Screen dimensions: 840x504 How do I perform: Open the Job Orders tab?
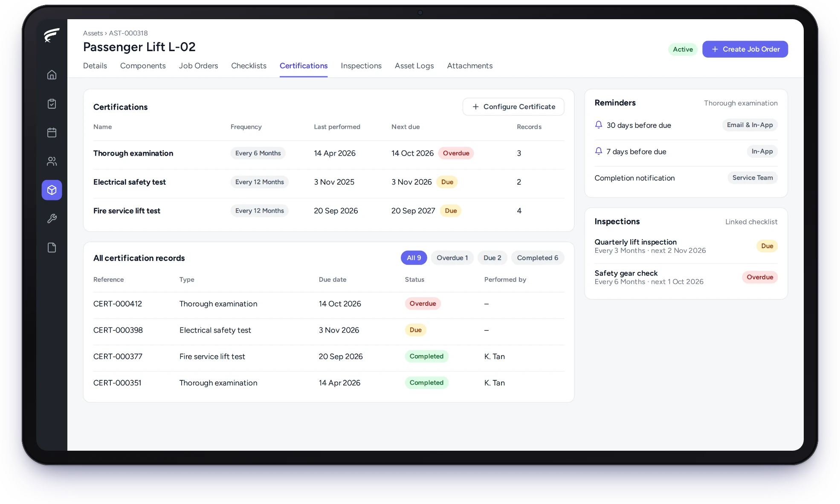198,66
